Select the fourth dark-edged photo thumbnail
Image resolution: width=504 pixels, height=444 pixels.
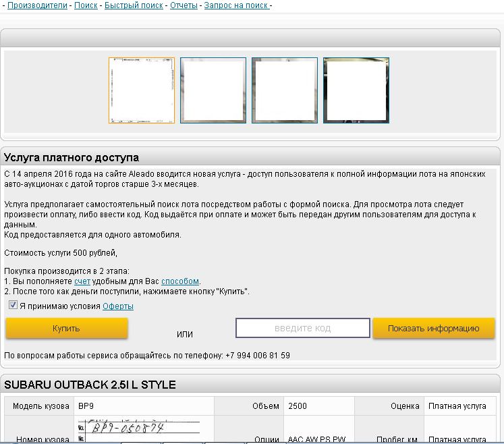[356, 90]
